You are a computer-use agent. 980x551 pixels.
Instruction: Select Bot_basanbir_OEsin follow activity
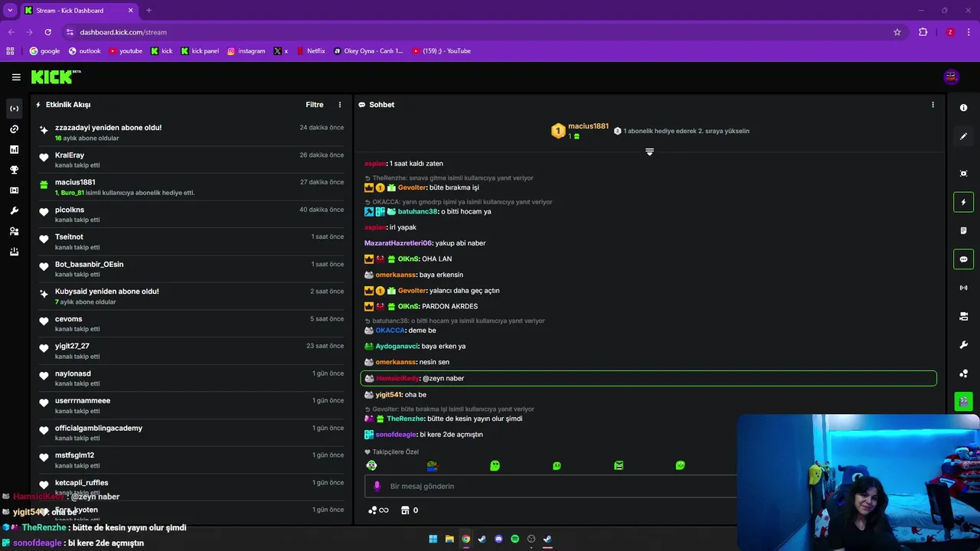pos(191,269)
